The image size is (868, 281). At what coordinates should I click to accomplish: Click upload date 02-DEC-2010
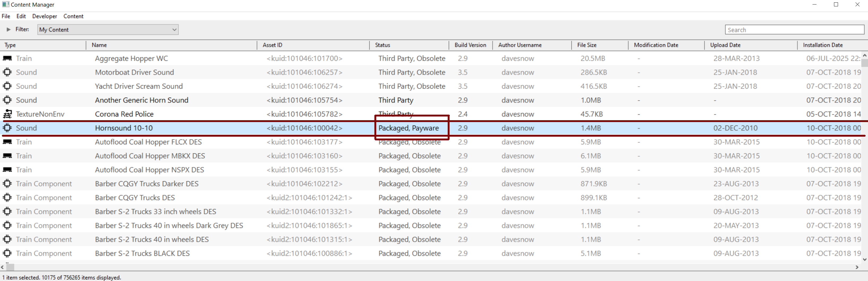coord(735,128)
